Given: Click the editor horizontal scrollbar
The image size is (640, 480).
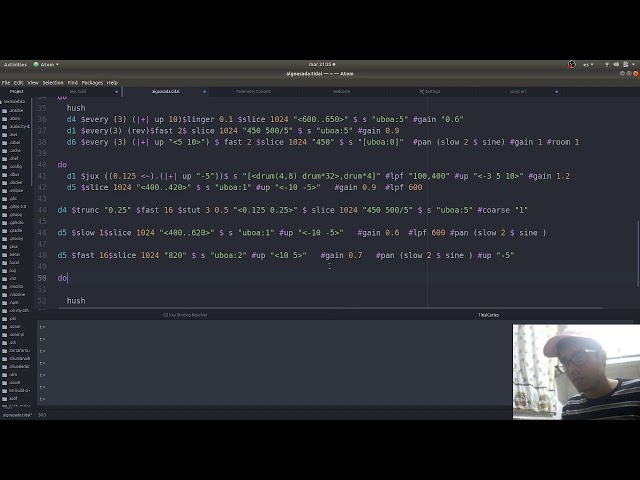Looking at the screenshot, I should point(330,308).
